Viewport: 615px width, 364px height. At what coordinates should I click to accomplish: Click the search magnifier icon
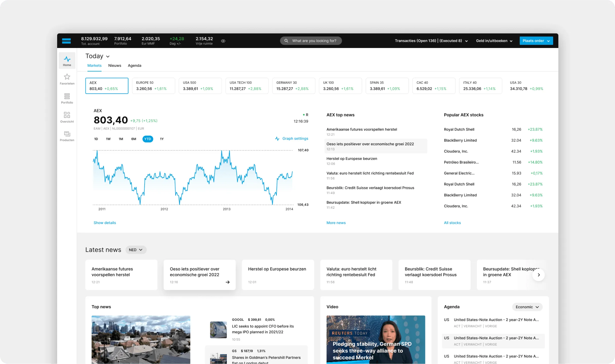286,41
